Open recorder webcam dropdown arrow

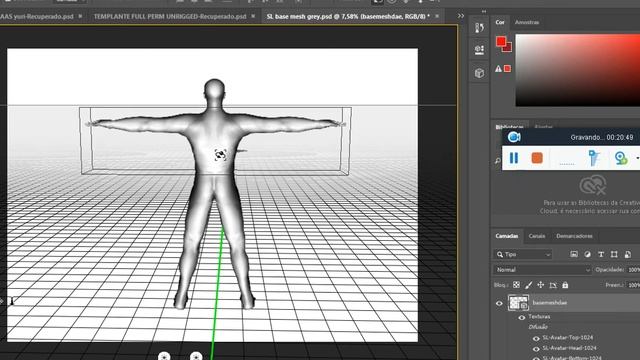click(637, 158)
